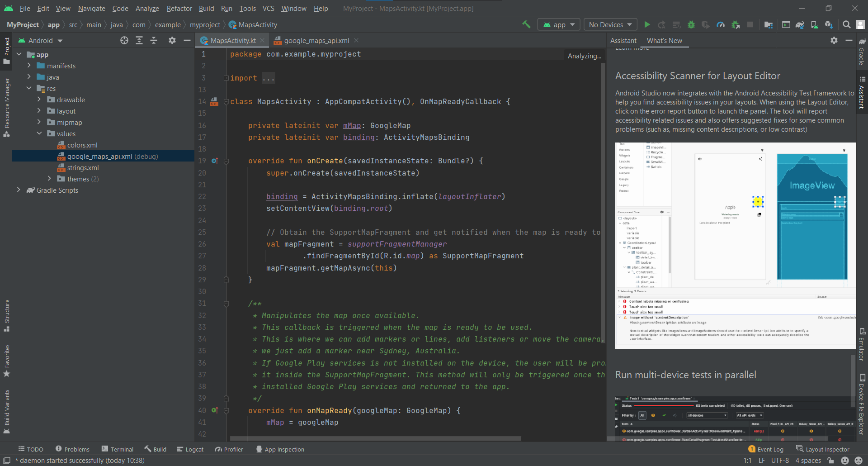Open the run configurations window icon
This screenshot has width=868, height=466.
click(x=786, y=24)
